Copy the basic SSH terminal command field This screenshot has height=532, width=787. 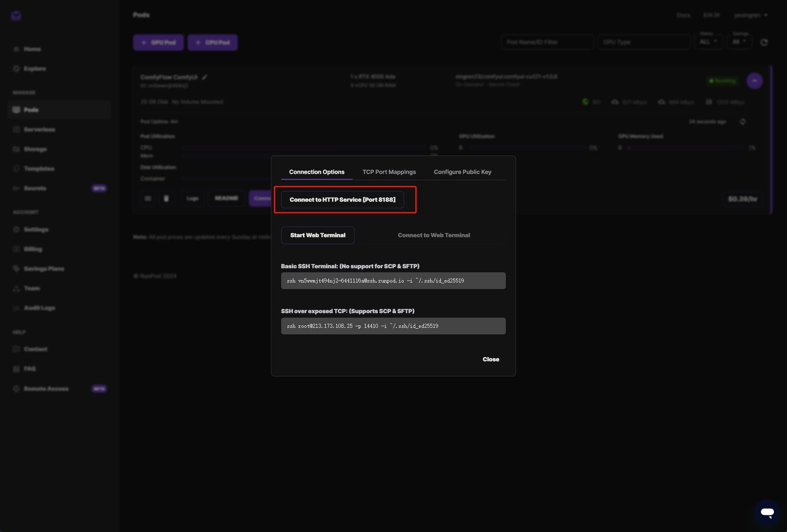click(393, 281)
